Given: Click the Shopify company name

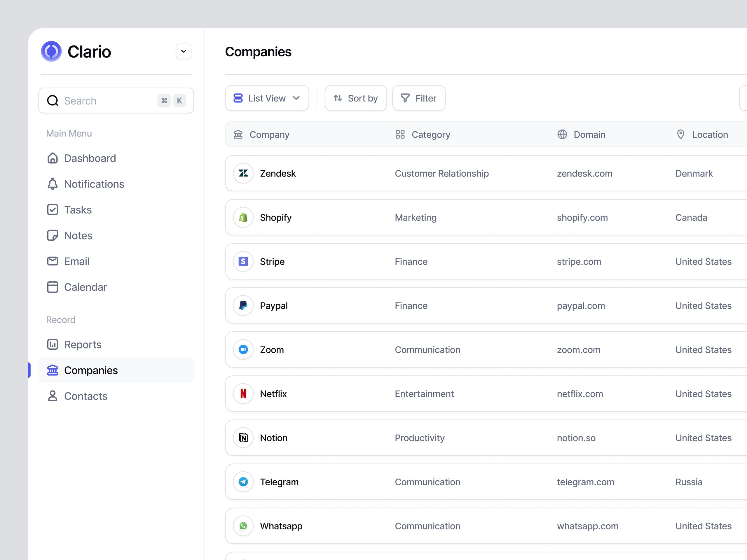Looking at the screenshot, I should [275, 218].
